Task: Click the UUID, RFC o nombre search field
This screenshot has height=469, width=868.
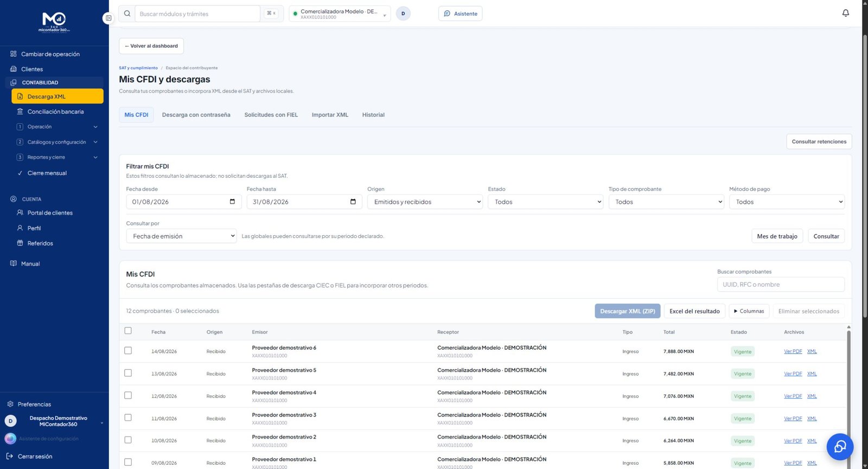Action: pos(781,285)
